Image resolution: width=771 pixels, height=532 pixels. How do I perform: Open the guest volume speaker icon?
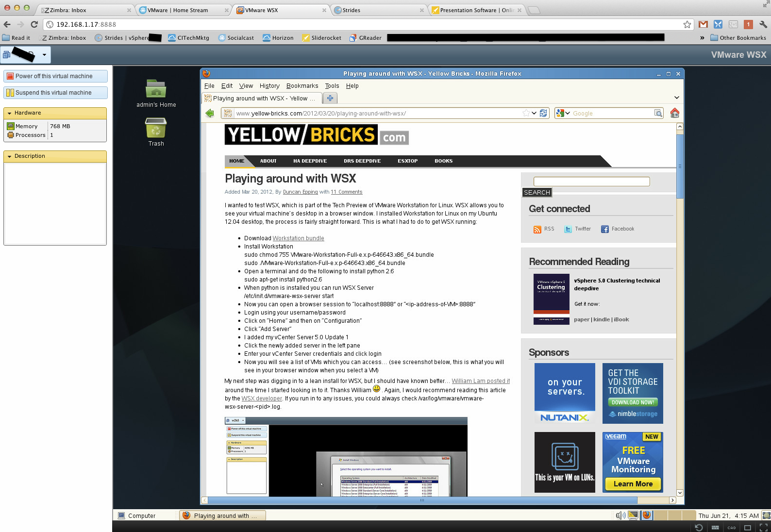pyautogui.click(x=620, y=515)
